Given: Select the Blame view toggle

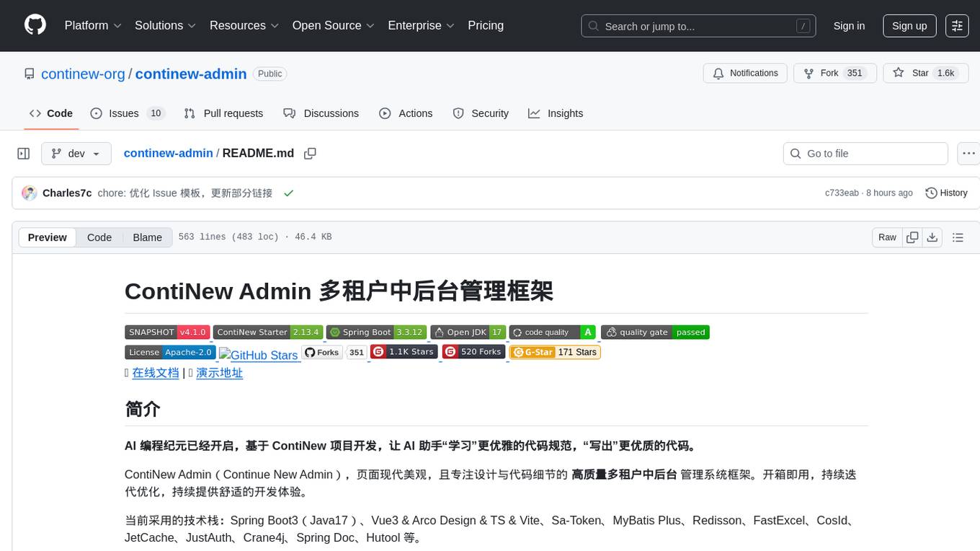Looking at the screenshot, I should click(148, 237).
